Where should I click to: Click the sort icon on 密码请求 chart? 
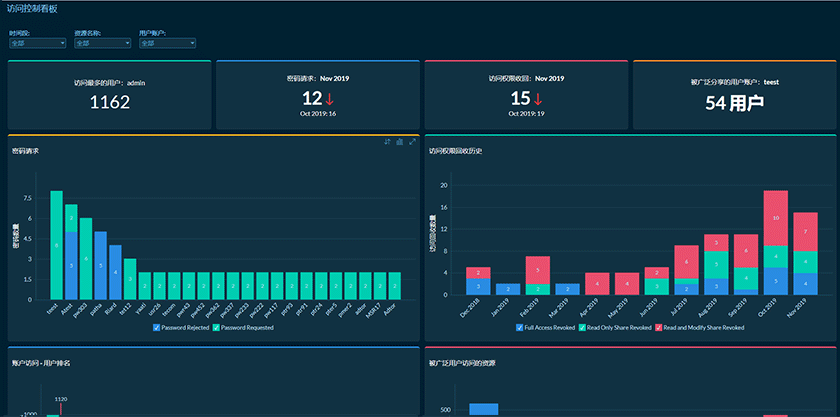pyautogui.click(x=387, y=142)
